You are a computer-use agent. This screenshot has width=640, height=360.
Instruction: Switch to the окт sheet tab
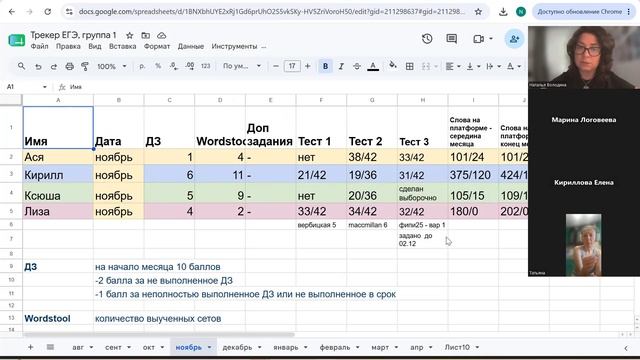click(149, 347)
